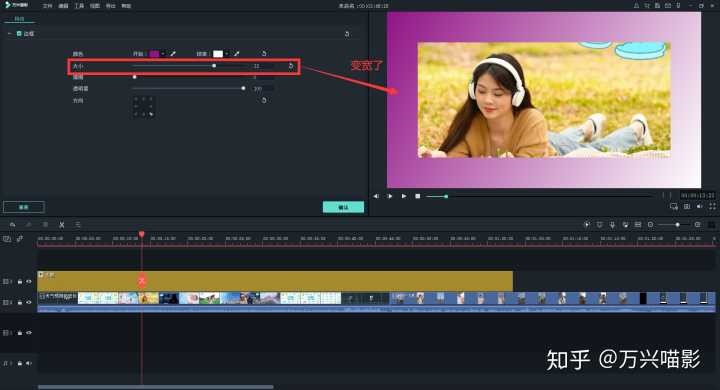Mute the audio track speaker
Screen dimensions: 720x390
(x=29, y=363)
